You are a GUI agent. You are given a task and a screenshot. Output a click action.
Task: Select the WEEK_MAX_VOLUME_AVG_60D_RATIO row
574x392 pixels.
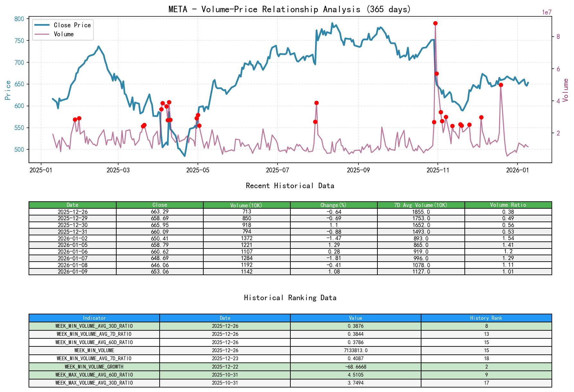pos(94,374)
